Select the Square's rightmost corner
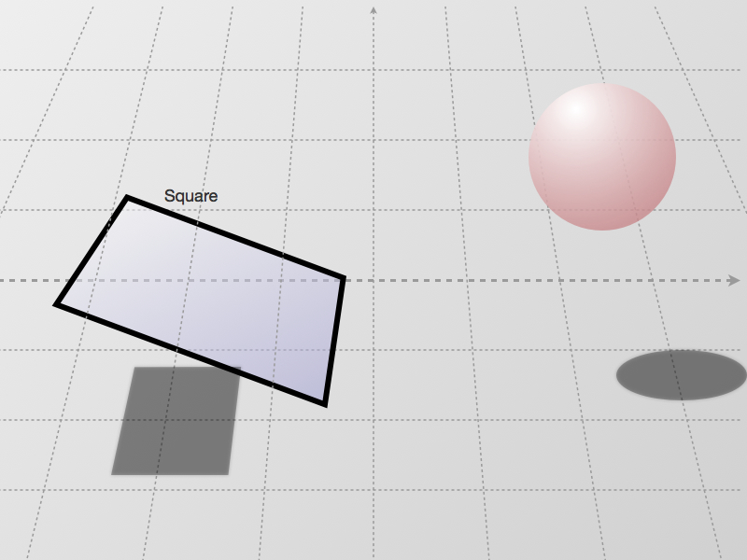This screenshot has width=747, height=560. (344, 278)
